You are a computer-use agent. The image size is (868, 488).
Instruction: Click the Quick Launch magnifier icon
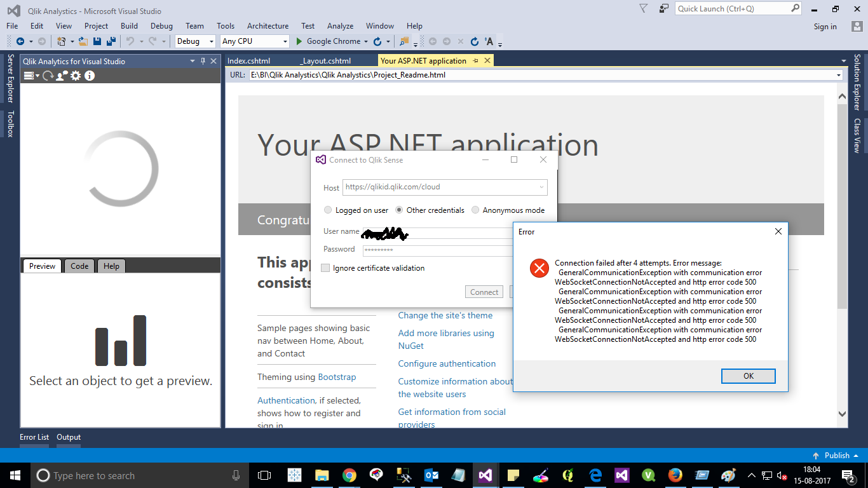tap(795, 8)
